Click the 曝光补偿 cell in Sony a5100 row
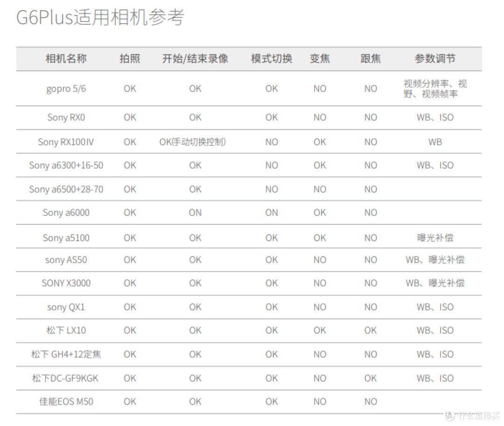The image size is (504, 426). [x=435, y=238]
